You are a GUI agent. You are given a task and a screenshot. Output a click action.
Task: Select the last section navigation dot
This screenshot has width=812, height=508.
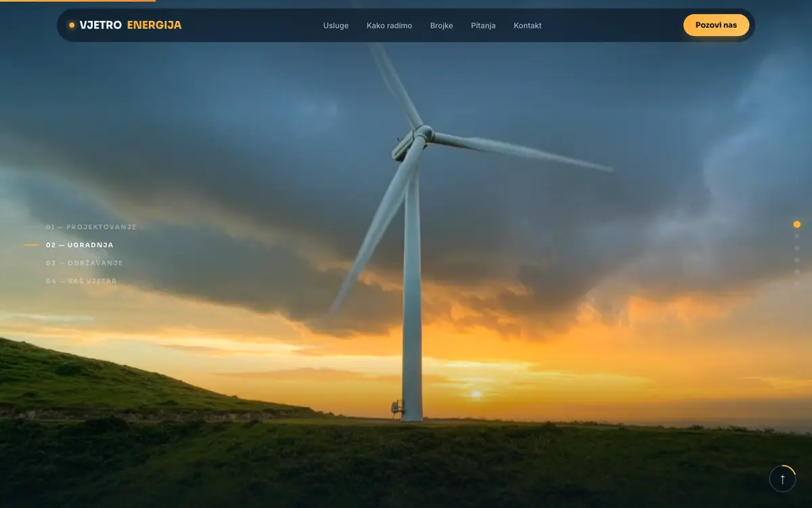(x=796, y=284)
